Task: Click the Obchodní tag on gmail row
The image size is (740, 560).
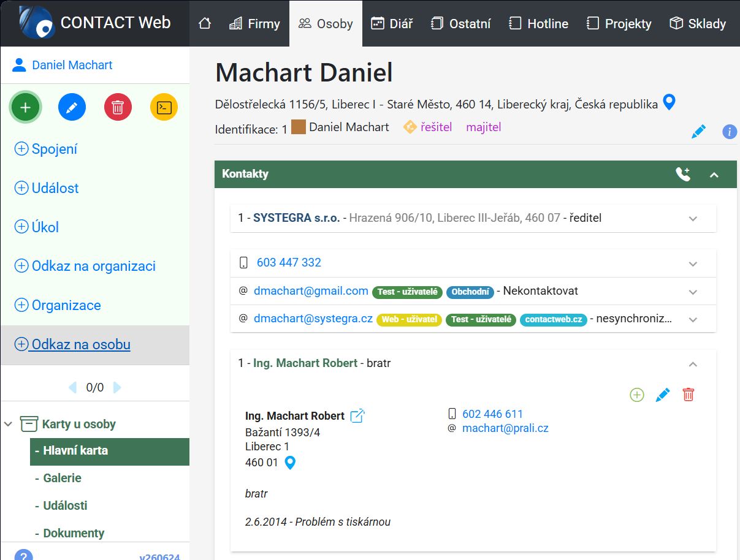Action: click(470, 292)
